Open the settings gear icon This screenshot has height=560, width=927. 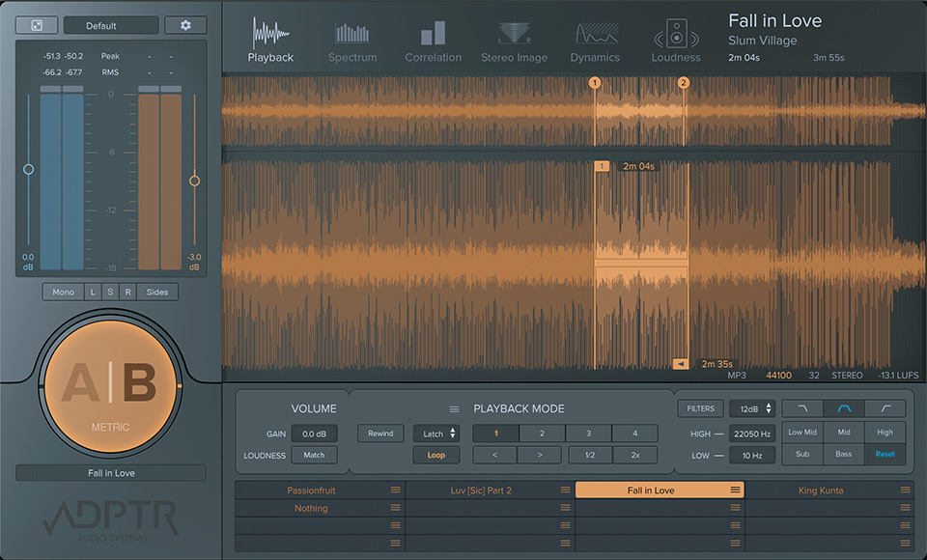185,25
